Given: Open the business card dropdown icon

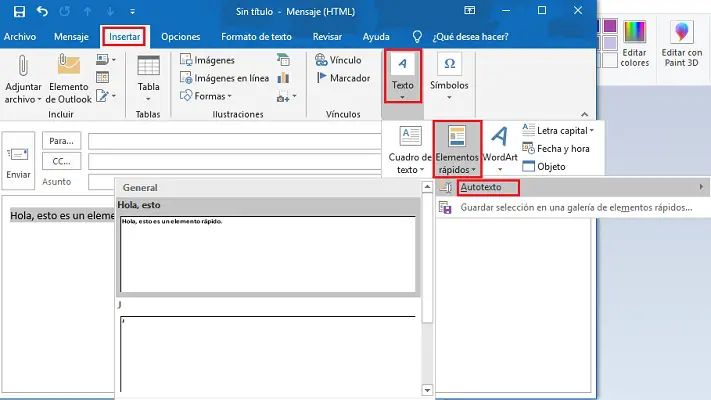Looking at the screenshot, I should tap(106, 59).
